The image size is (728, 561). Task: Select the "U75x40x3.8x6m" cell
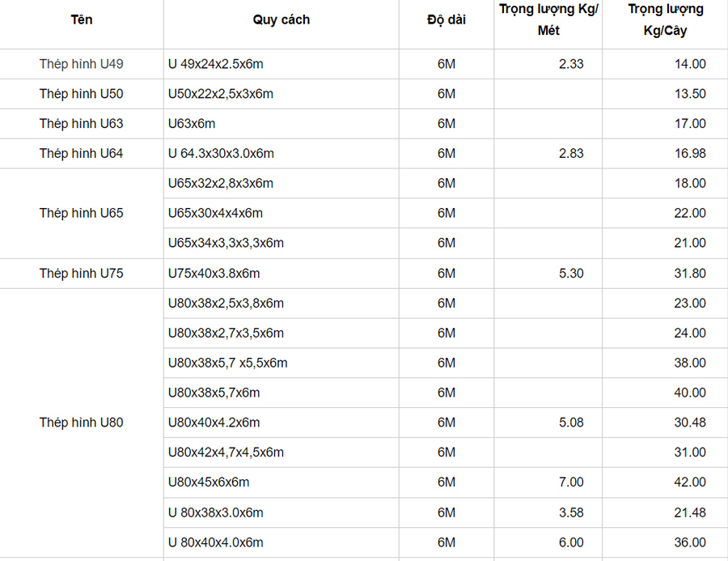[x=214, y=274]
